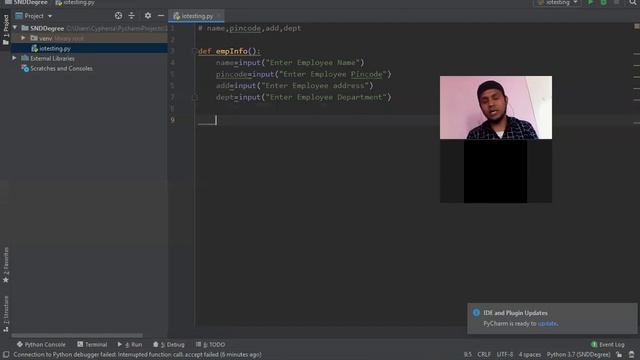This screenshot has width=640, height=360.
Task: Click the 4 spaces indent setting
Action: (x=530, y=355)
